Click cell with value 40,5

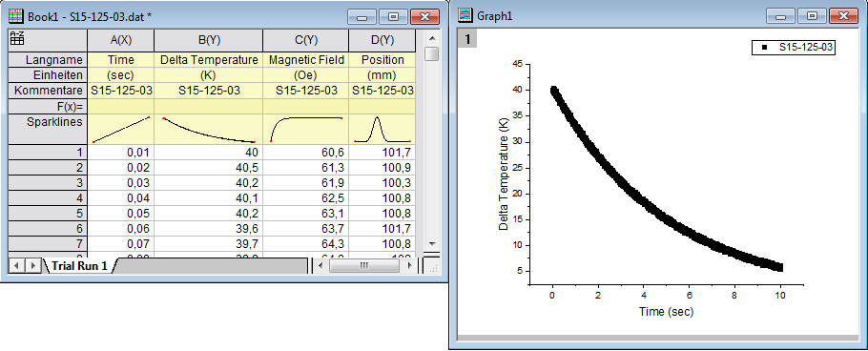(209, 168)
